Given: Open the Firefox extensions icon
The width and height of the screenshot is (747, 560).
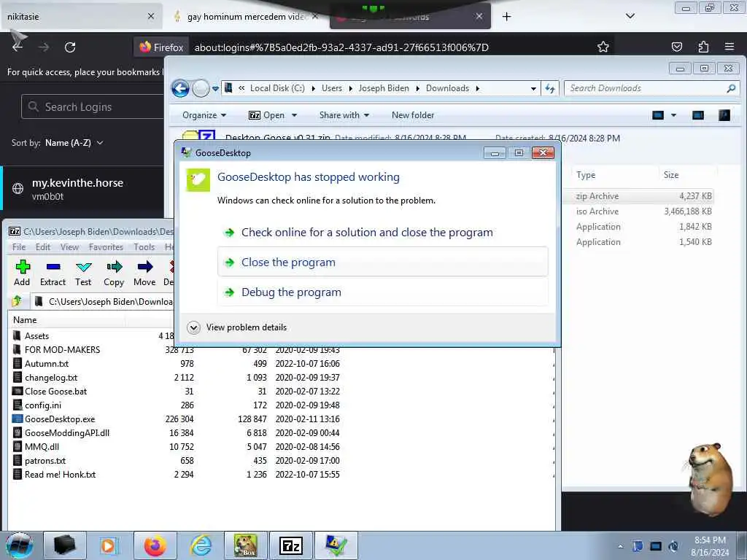Looking at the screenshot, I should [x=703, y=47].
